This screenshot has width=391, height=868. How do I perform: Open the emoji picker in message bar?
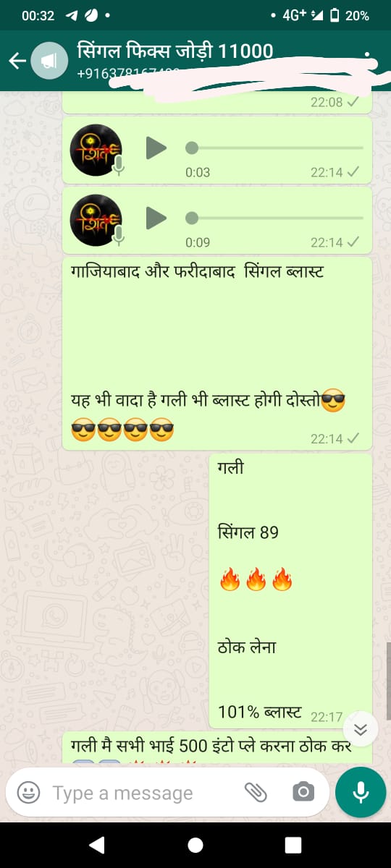click(x=28, y=792)
